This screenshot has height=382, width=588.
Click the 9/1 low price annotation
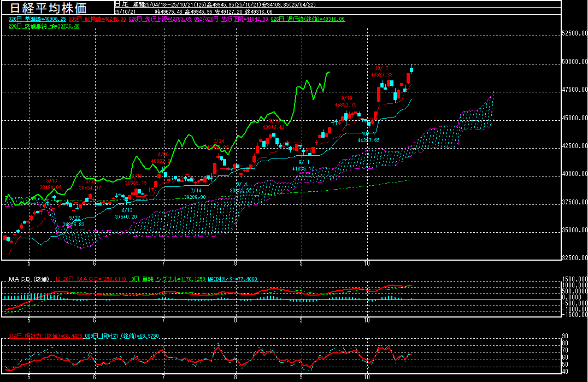(302, 166)
